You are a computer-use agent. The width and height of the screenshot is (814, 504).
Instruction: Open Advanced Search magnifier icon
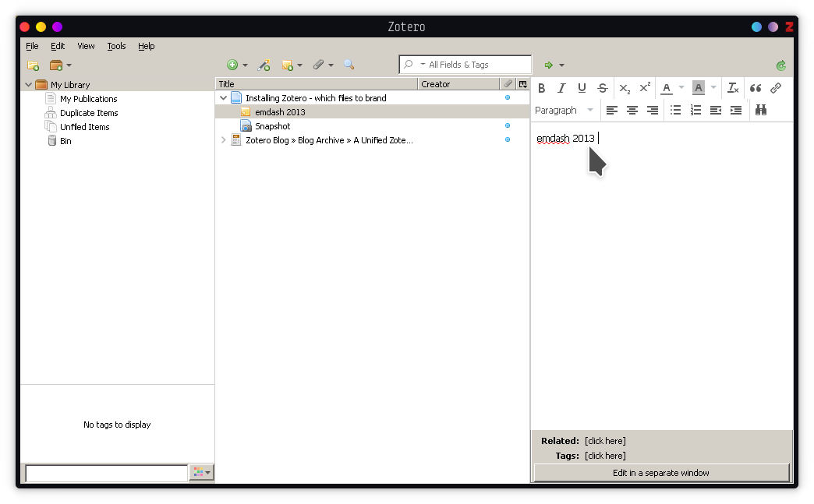(349, 65)
